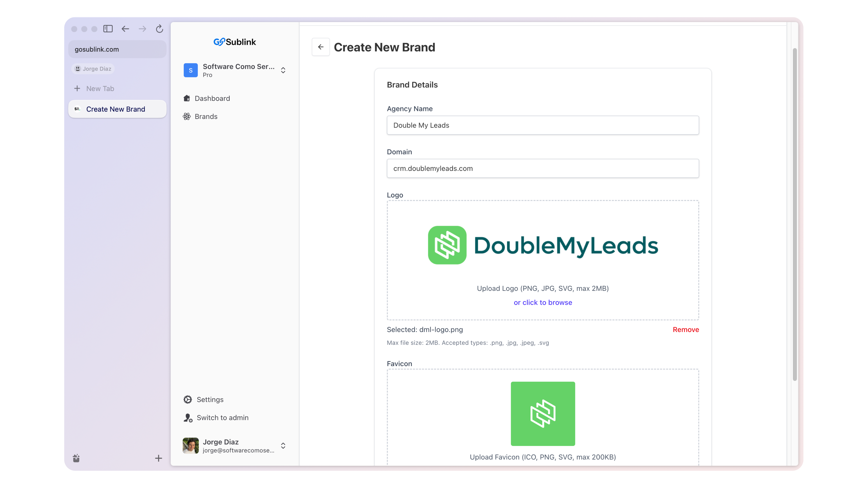
Task: Click the 'Create New Brand' page heading
Action: (384, 47)
